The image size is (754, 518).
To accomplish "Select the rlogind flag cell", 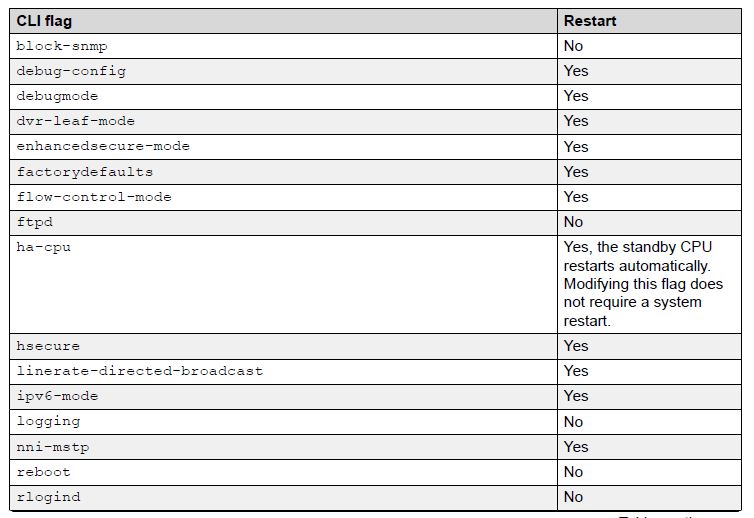I will coord(48,497).
